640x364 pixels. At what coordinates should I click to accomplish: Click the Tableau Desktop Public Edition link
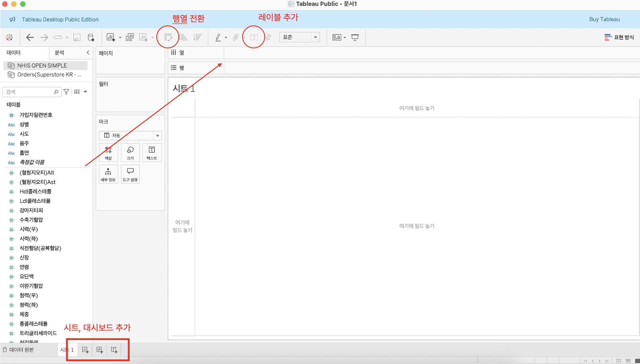[x=60, y=20]
